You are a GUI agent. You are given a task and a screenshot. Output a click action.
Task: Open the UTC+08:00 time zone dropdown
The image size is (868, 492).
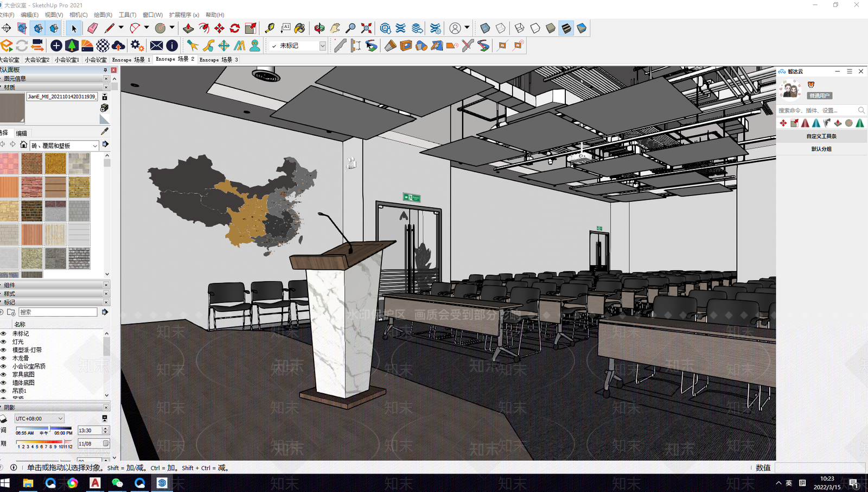pyautogui.click(x=40, y=419)
